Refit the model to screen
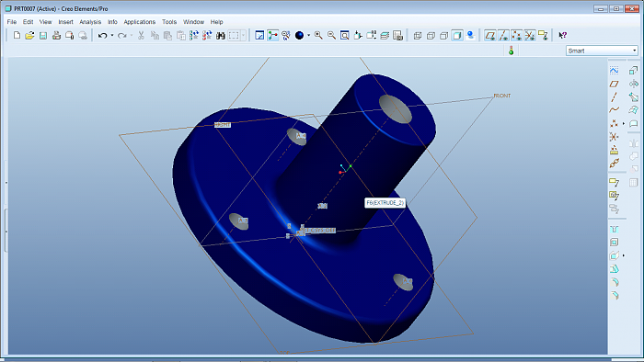 345,36
